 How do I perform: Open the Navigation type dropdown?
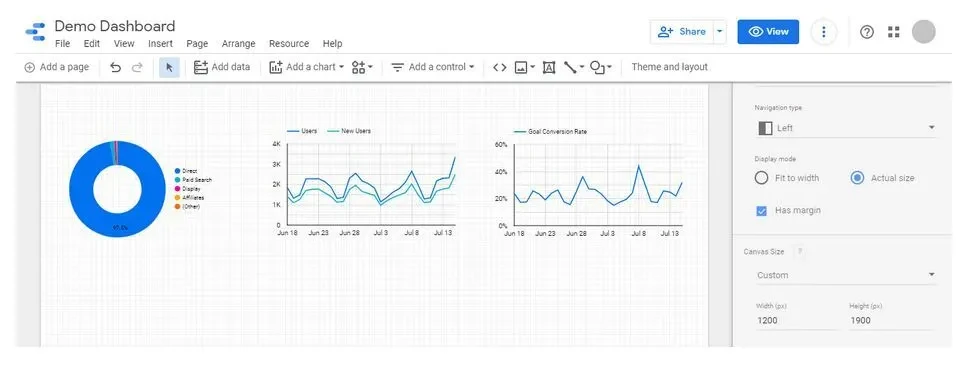click(x=846, y=128)
